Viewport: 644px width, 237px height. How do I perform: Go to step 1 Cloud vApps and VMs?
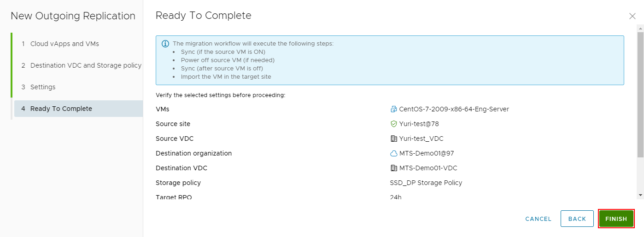click(64, 44)
